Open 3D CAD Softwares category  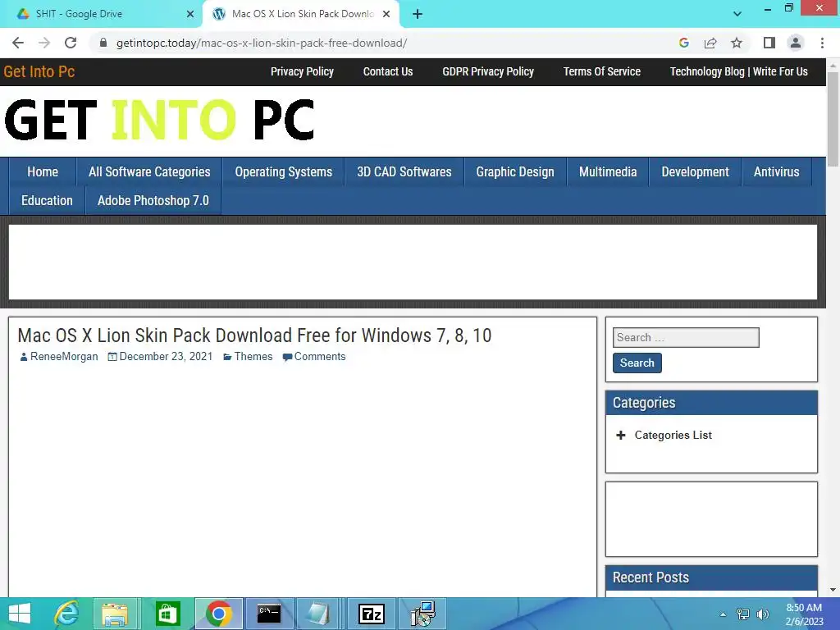point(404,172)
